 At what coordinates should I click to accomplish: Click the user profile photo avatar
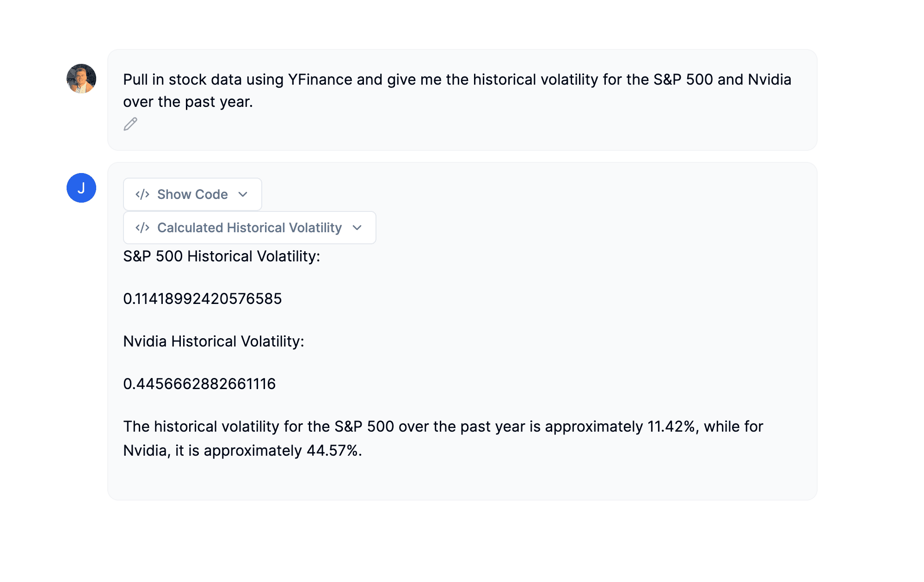pos(81,79)
